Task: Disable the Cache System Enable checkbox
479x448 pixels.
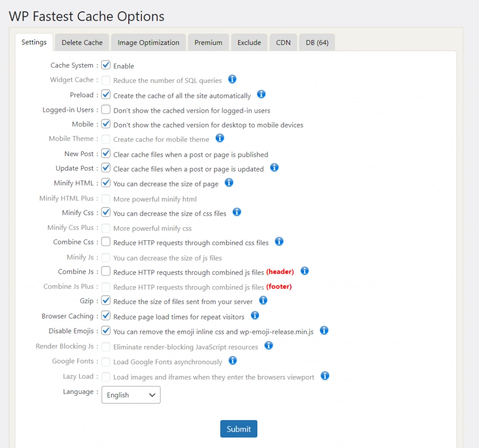Action: [x=106, y=65]
